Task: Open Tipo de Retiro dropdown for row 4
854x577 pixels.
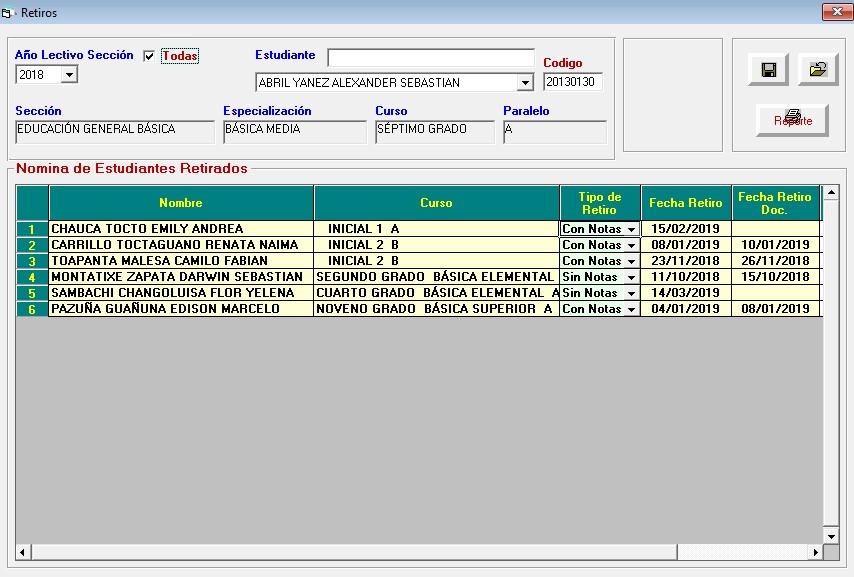Action: point(631,277)
